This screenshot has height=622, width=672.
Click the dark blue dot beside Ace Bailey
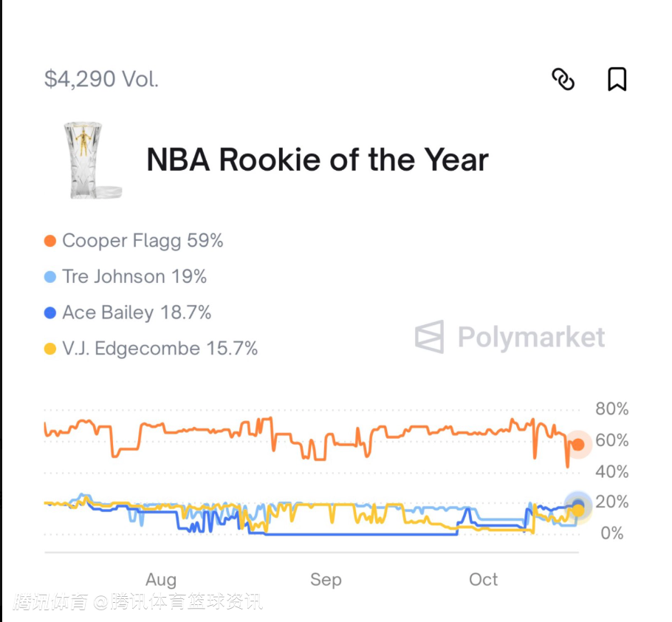[50, 313]
